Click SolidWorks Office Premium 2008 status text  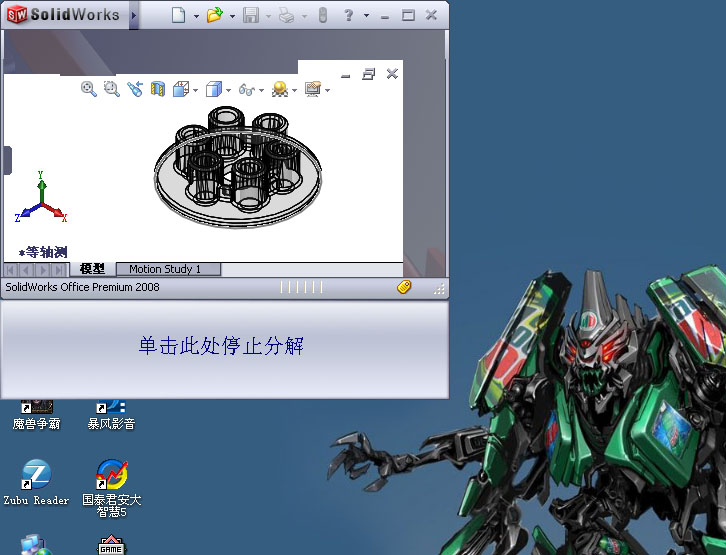coord(82,287)
